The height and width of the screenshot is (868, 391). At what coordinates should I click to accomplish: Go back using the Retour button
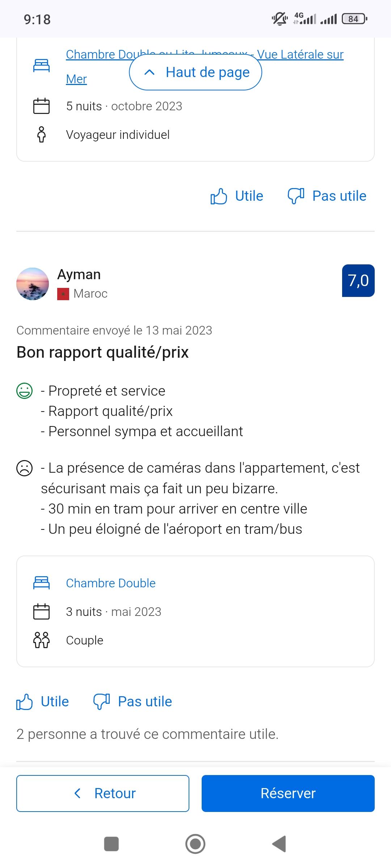click(103, 793)
